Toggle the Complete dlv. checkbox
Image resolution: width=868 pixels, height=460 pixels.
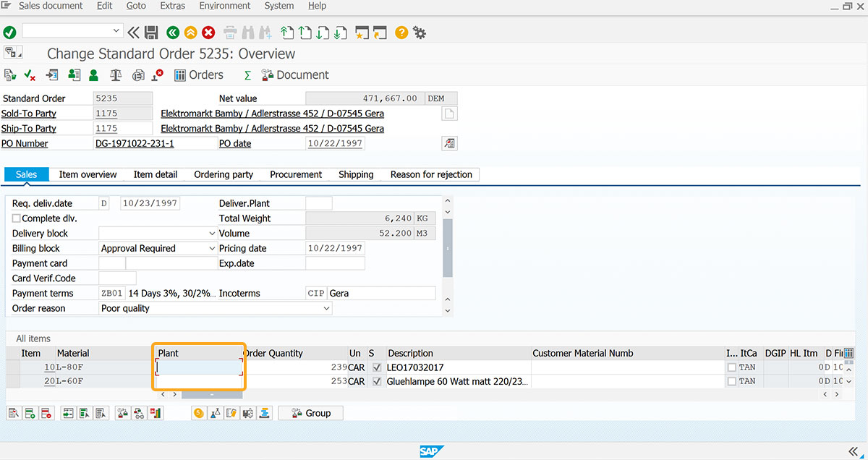(17, 218)
